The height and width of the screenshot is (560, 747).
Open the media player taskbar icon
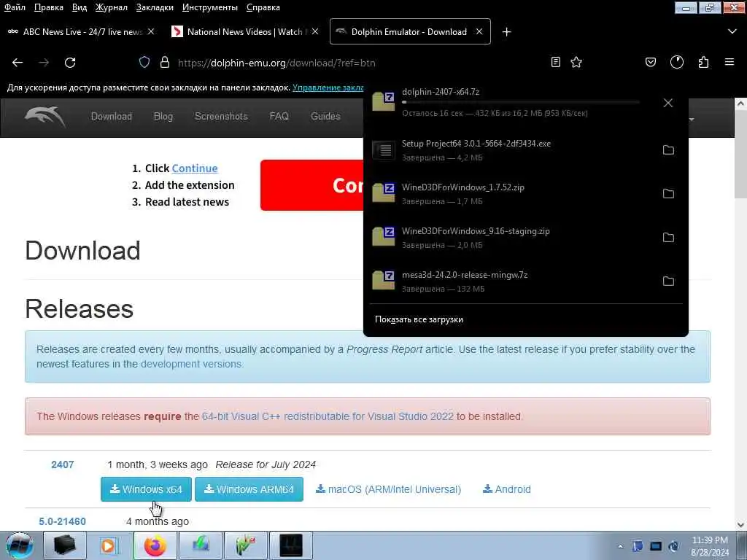coord(109,545)
